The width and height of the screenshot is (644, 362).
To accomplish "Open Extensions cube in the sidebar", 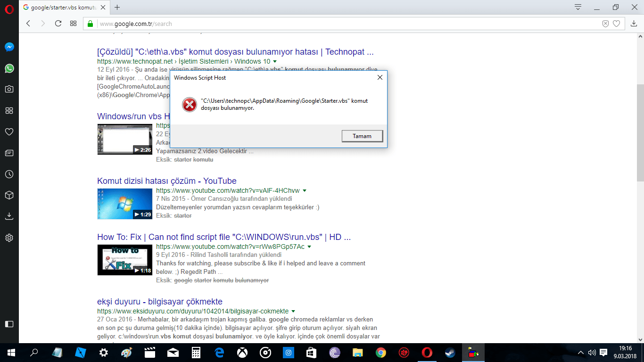I will pyautogui.click(x=9, y=195).
